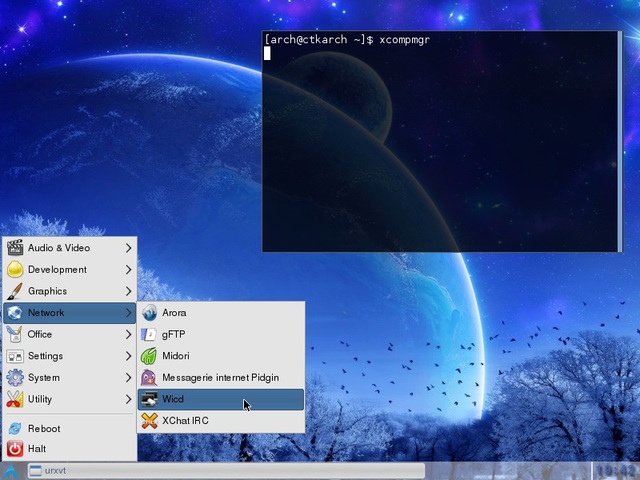Open Messagerie internet Pidgin entry

(x=221, y=378)
